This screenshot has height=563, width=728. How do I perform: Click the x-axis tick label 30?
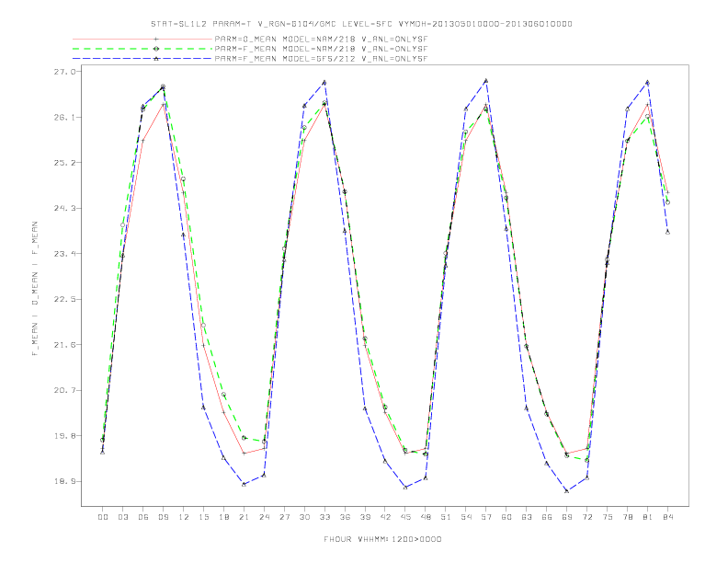click(304, 517)
